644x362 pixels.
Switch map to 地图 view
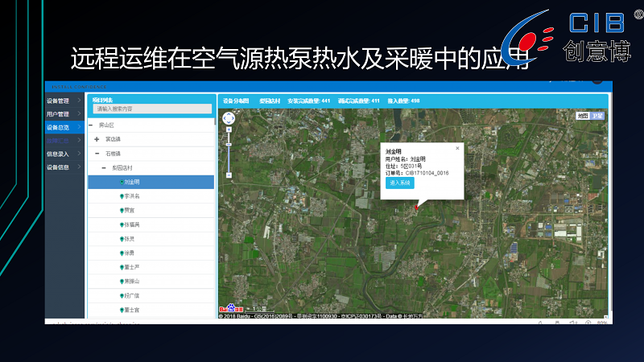point(583,116)
